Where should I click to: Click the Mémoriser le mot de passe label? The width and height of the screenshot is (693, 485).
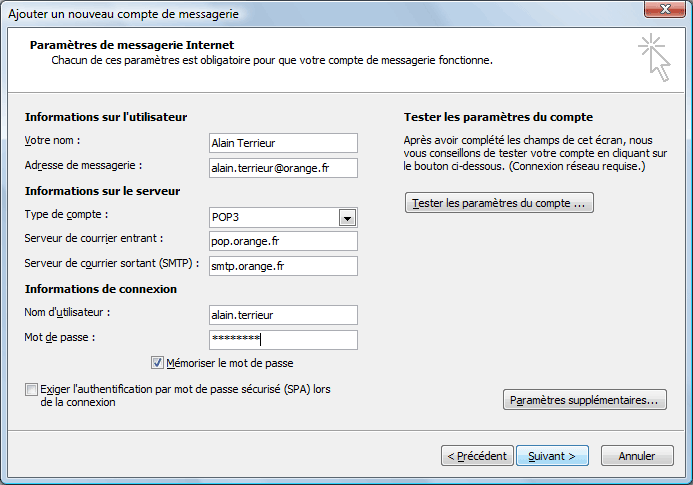[230, 363]
